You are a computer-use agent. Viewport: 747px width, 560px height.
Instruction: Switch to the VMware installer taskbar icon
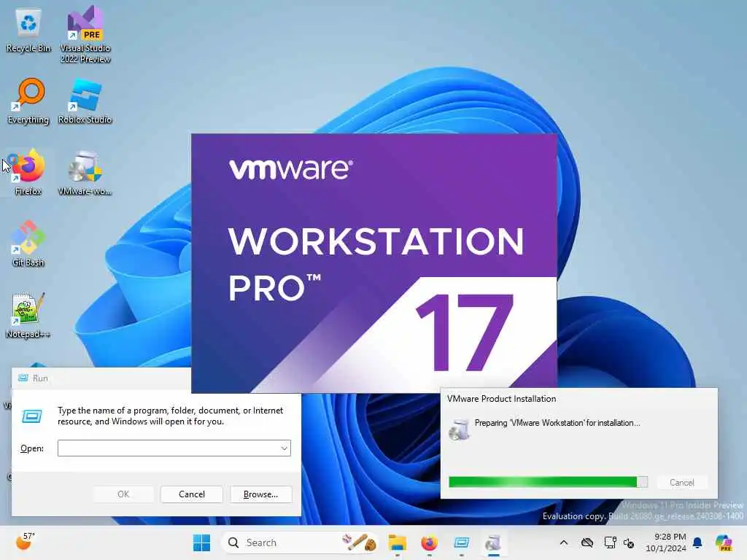(x=494, y=542)
